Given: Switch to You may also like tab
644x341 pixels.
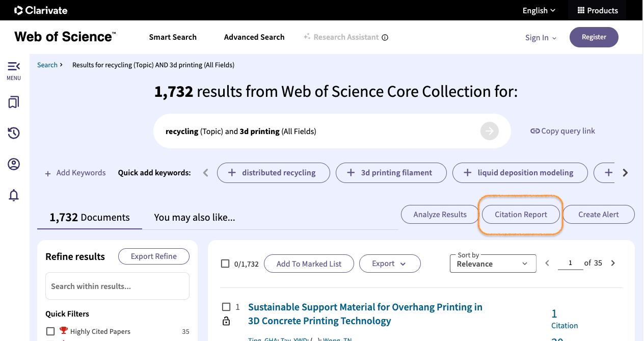Looking at the screenshot, I should pyautogui.click(x=195, y=218).
